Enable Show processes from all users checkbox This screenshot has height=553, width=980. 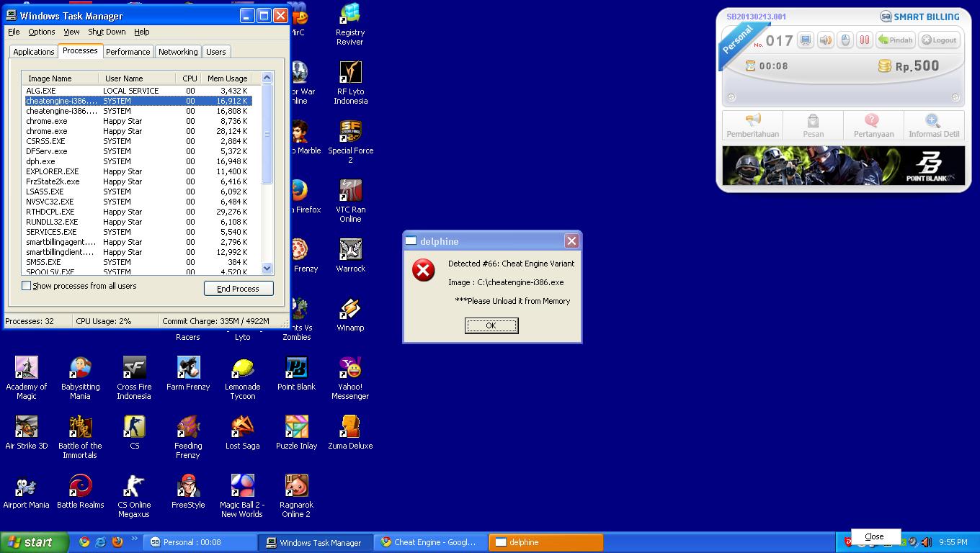point(27,286)
